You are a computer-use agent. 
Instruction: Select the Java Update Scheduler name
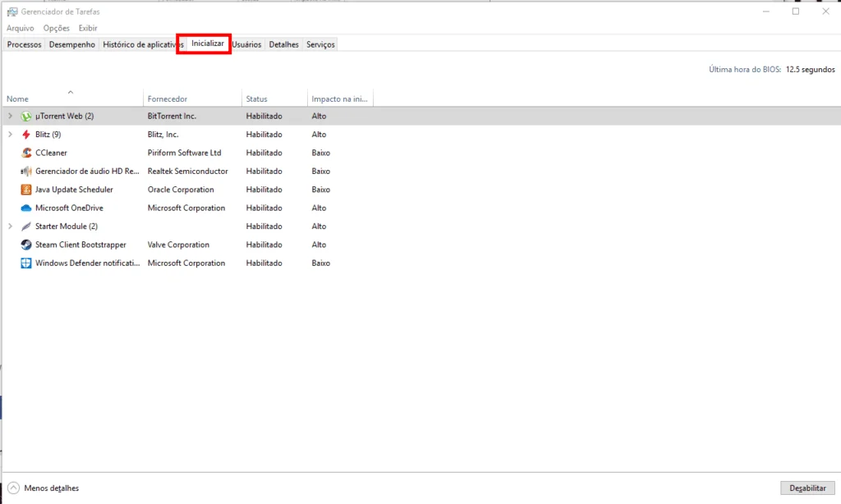click(74, 190)
